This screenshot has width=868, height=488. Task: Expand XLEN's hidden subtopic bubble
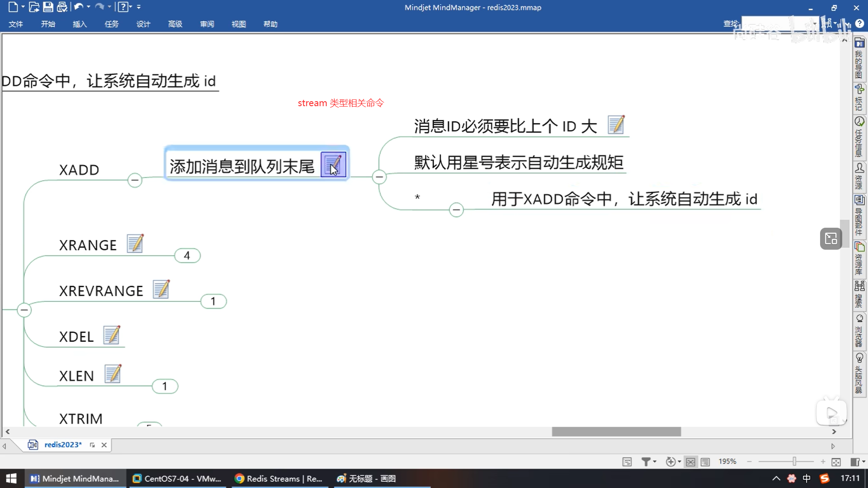[165, 386]
